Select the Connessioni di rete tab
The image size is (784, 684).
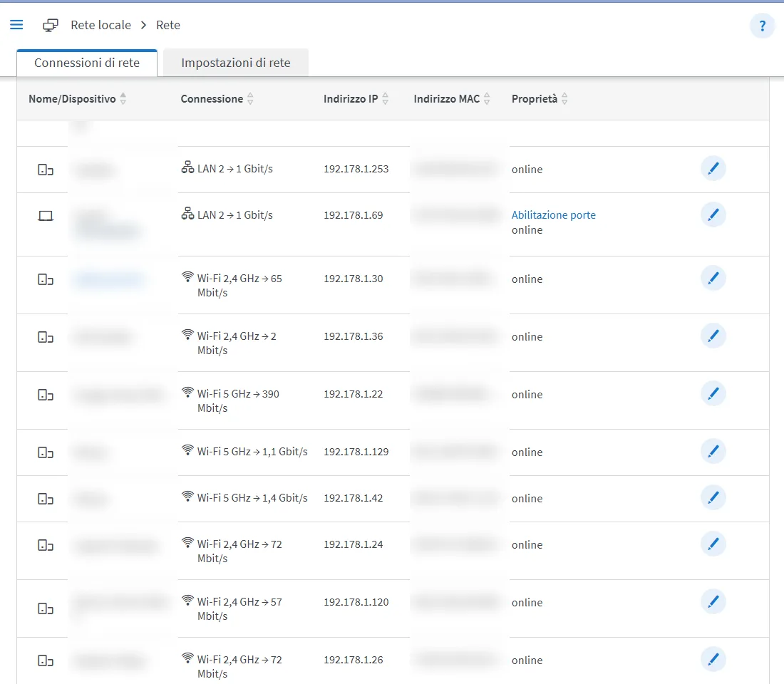[x=87, y=63]
